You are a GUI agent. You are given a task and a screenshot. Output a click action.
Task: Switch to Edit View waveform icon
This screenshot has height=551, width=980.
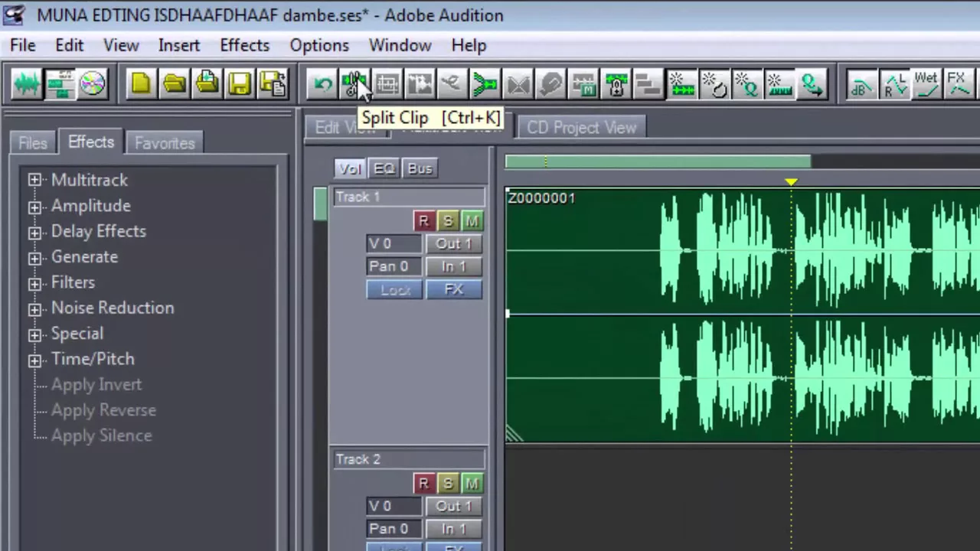coord(27,83)
